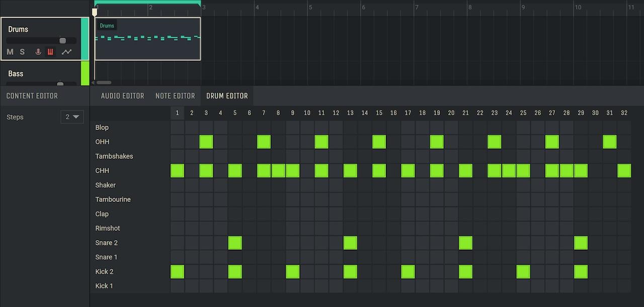Open the Steps dropdown
The image size is (644, 307).
72,117
